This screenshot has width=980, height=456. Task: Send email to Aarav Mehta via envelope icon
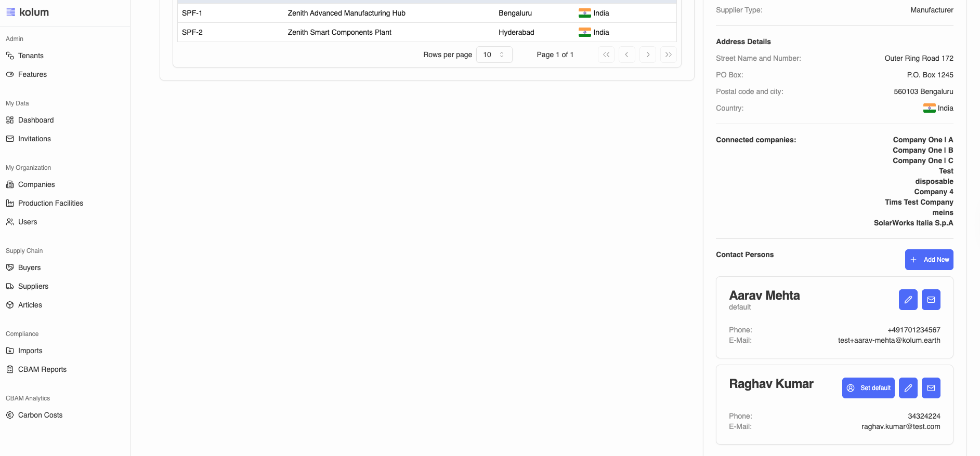pyautogui.click(x=931, y=300)
